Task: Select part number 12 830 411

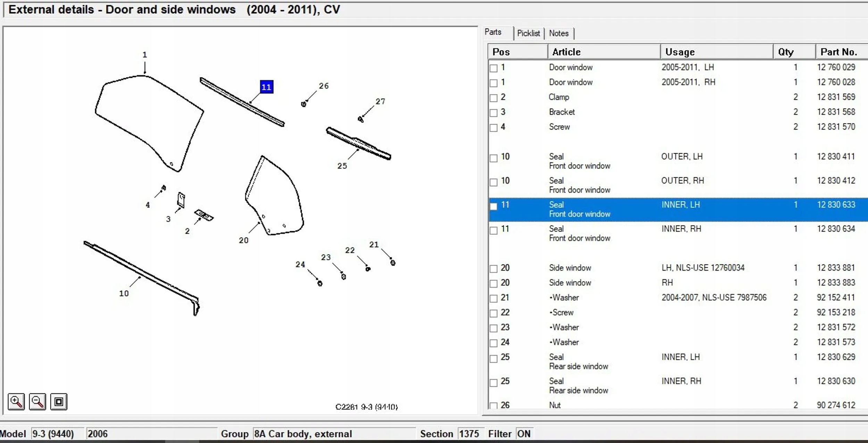Action: [x=836, y=157]
